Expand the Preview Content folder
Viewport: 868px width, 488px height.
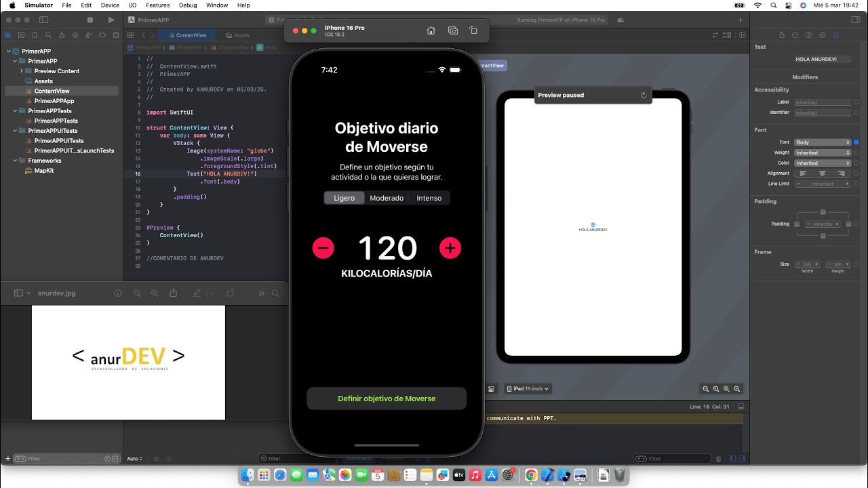point(22,70)
